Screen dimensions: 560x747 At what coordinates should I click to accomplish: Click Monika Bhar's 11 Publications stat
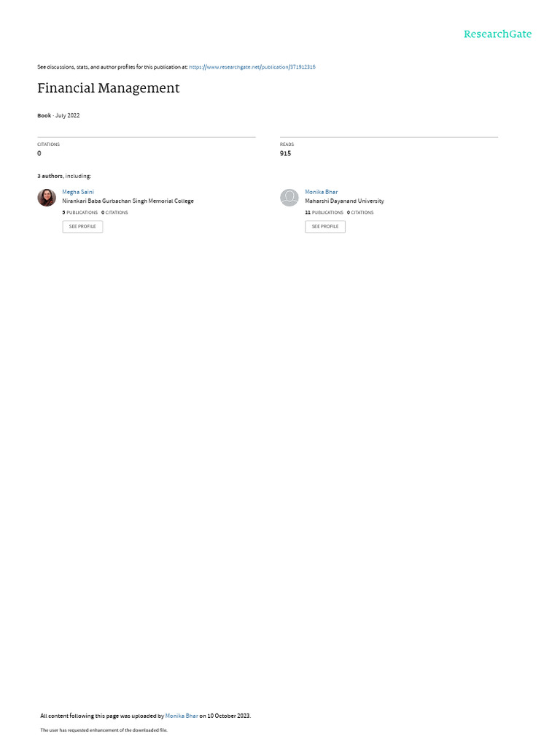coord(324,212)
